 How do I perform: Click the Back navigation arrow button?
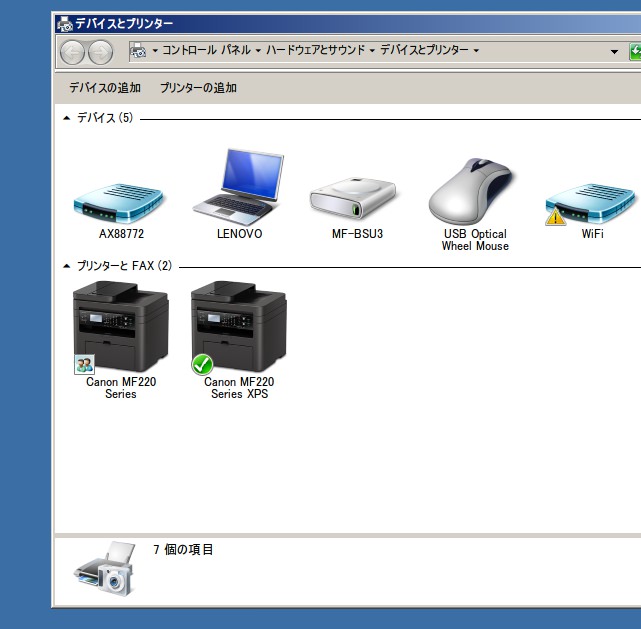pyautogui.click(x=72, y=52)
